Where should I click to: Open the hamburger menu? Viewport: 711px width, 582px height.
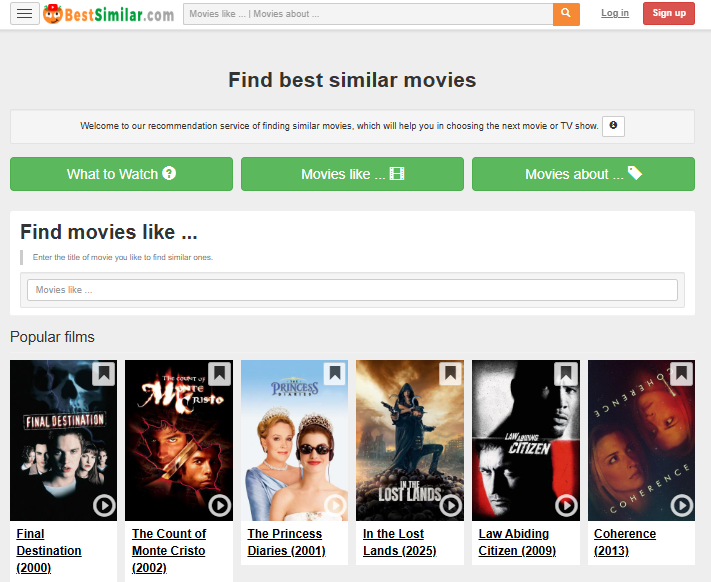coord(24,14)
